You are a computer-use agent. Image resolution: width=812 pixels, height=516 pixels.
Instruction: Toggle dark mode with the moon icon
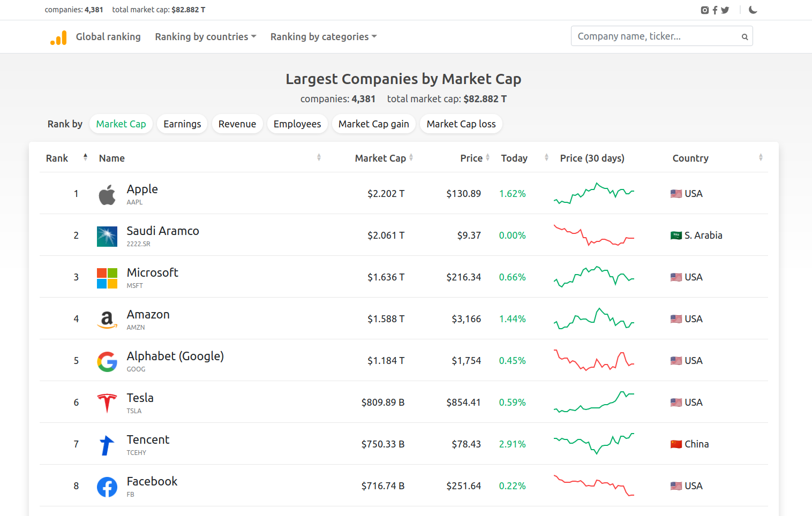pyautogui.click(x=753, y=10)
